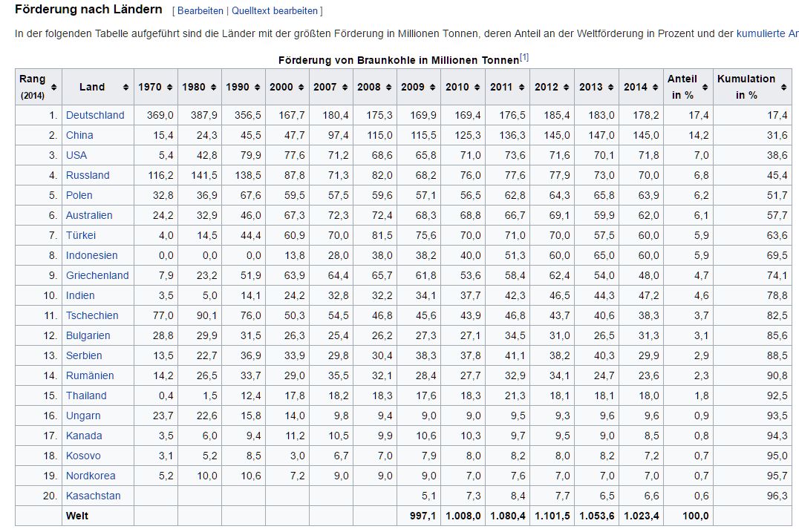The width and height of the screenshot is (799, 532).
Task: Click Quelltext bearbeiten link
Action: [275, 11]
